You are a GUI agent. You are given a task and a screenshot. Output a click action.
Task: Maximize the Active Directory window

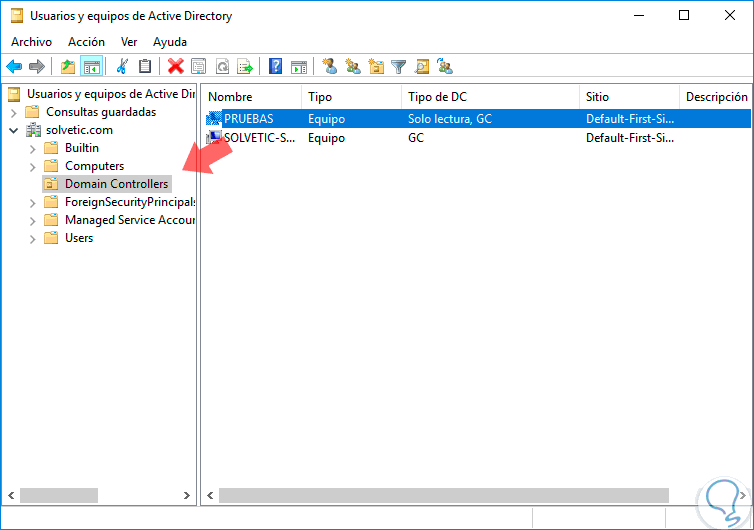(684, 15)
